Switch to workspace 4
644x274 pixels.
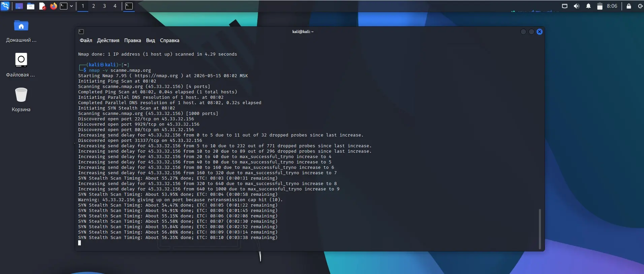[x=115, y=6]
